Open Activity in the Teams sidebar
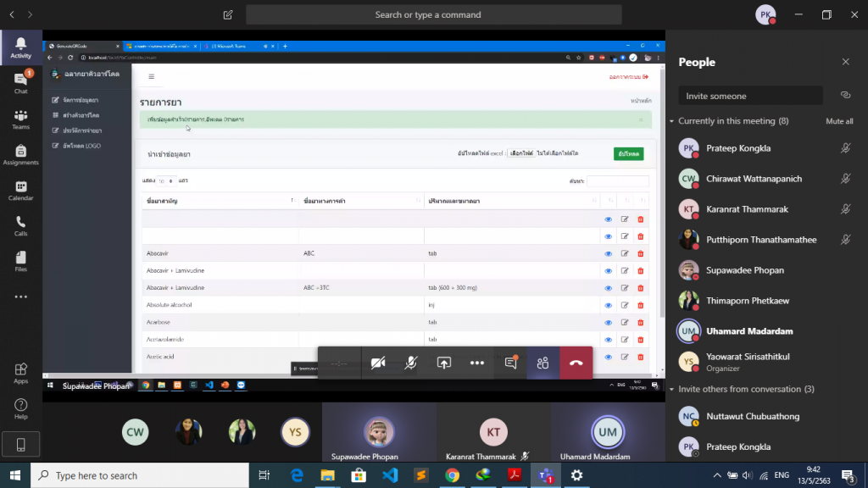Screen dimensions: 868x488 point(21,47)
